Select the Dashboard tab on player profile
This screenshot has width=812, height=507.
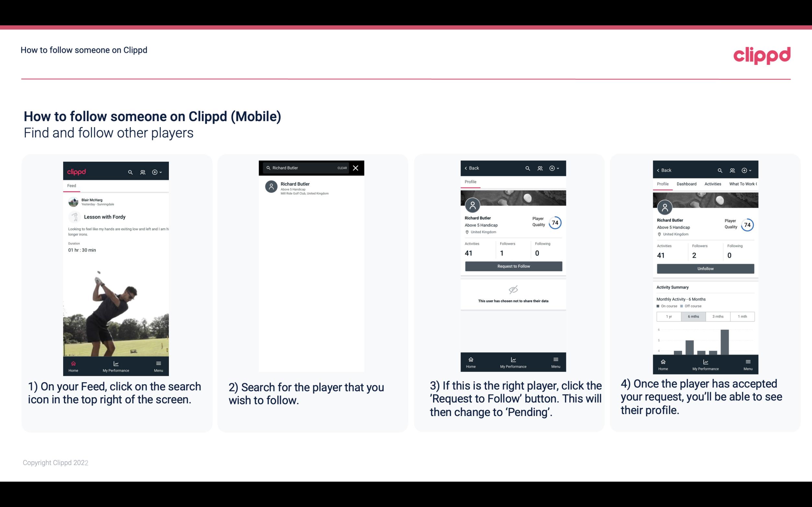[x=687, y=183]
